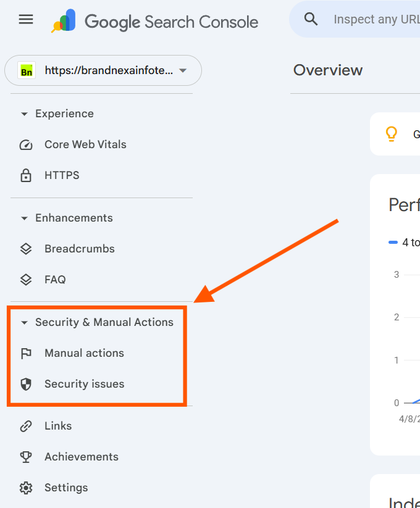Click the HTTPS padlock icon

coord(25,175)
